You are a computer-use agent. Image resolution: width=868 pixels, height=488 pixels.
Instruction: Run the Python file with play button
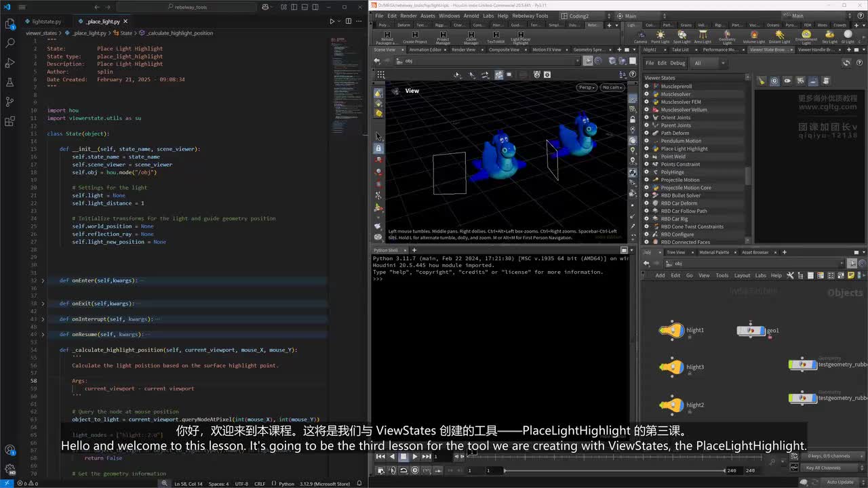(332, 22)
